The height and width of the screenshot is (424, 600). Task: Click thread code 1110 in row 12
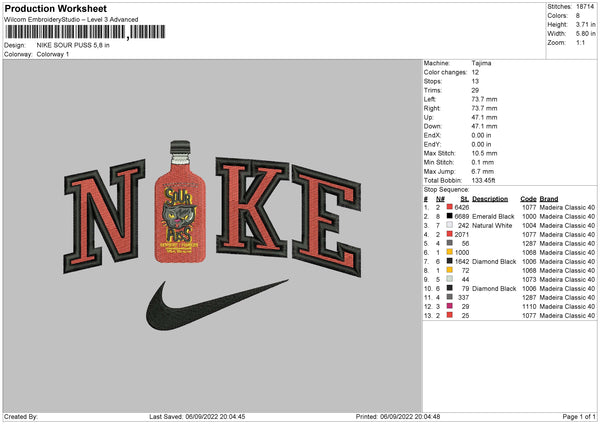point(529,307)
